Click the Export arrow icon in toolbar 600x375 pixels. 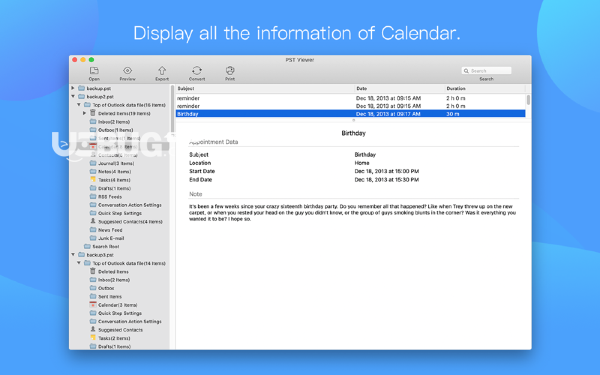coord(162,70)
